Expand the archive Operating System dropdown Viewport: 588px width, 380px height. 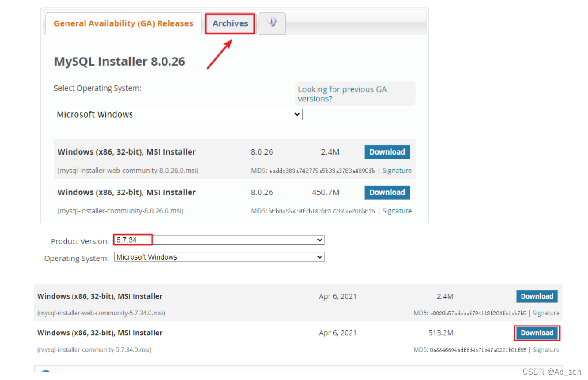pyautogui.click(x=219, y=257)
